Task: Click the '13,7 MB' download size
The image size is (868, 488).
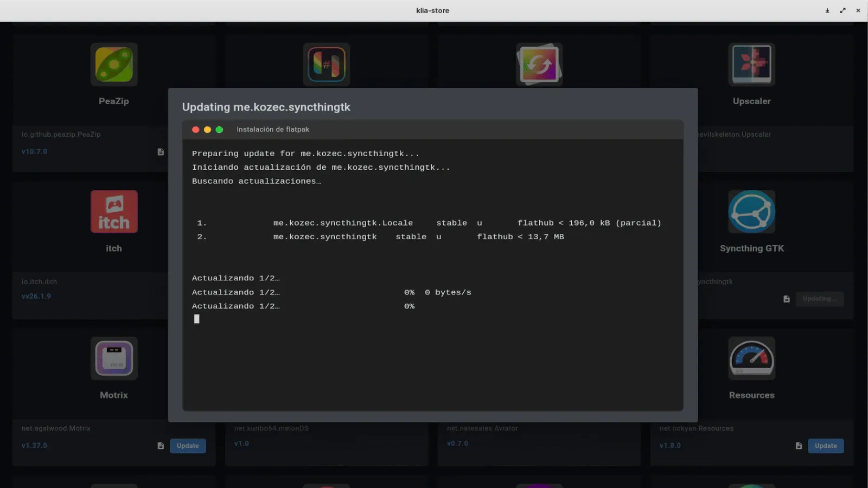Action: pos(546,237)
